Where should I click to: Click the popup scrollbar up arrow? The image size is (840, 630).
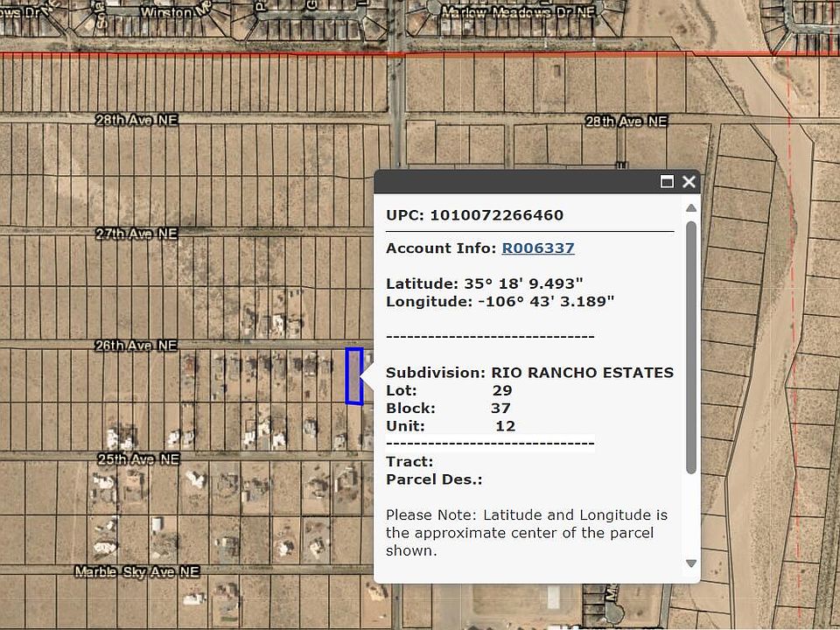(690, 208)
